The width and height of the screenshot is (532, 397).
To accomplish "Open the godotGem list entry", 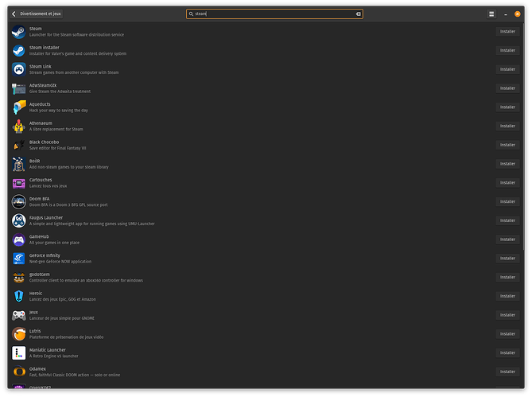I will point(40,274).
